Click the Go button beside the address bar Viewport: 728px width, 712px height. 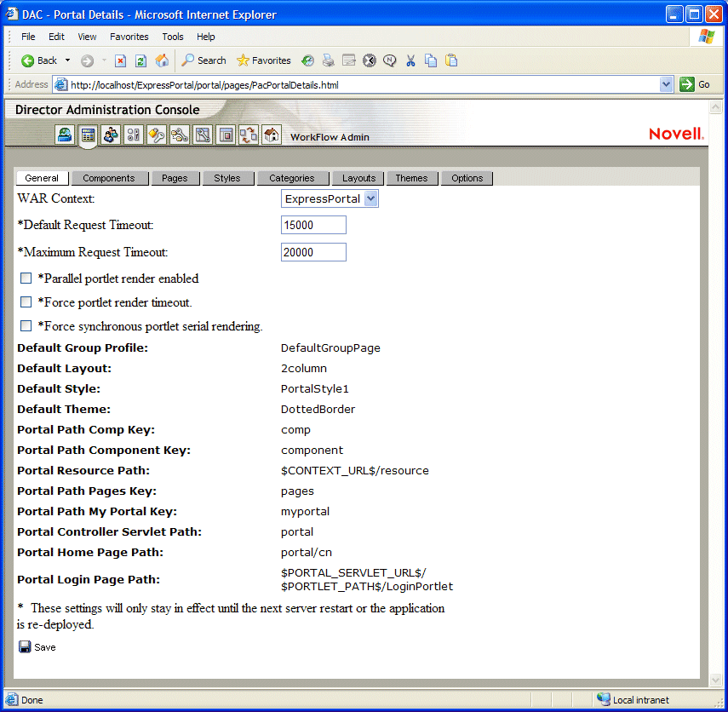pyautogui.click(x=695, y=84)
